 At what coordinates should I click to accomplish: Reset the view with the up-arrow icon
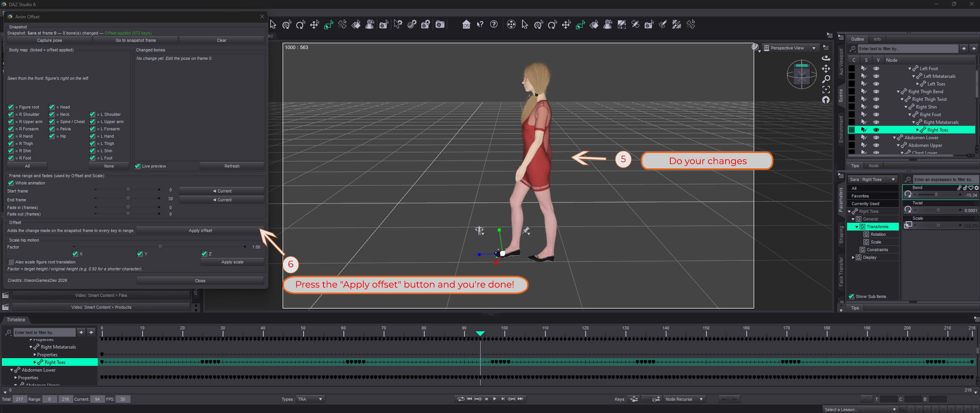point(826,100)
